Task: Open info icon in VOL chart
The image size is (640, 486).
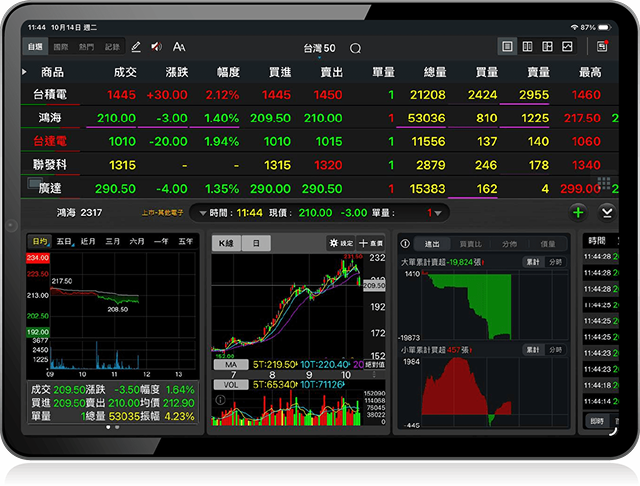Action: pyautogui.click(x=220, y=400)
